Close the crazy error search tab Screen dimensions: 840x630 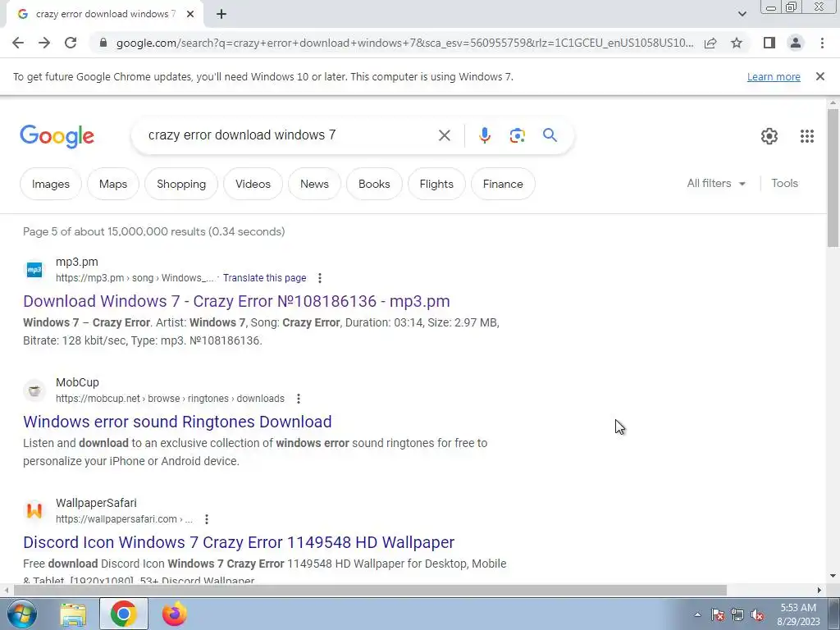click(190, 14)
